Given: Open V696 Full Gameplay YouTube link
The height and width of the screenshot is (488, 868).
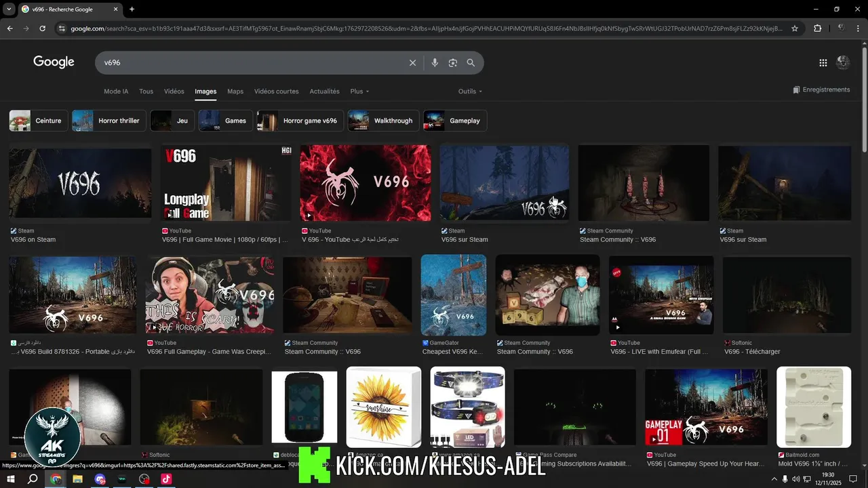Looking at the screenshot, I should point(209,352).
